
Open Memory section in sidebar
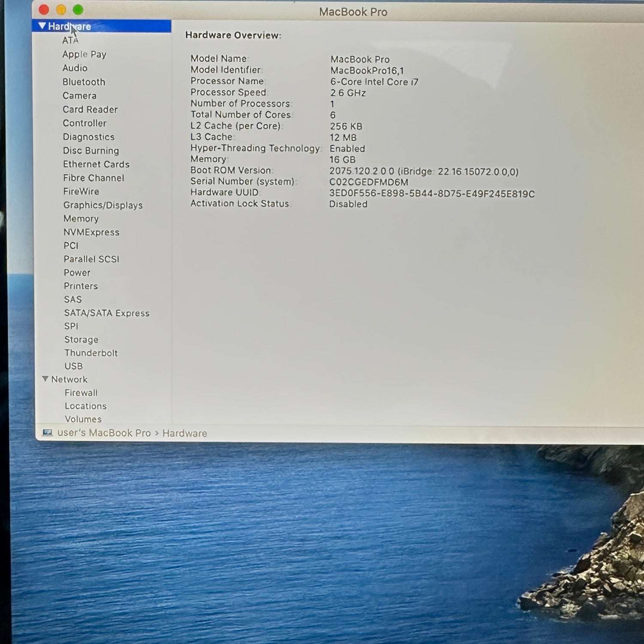pos(81,218)
